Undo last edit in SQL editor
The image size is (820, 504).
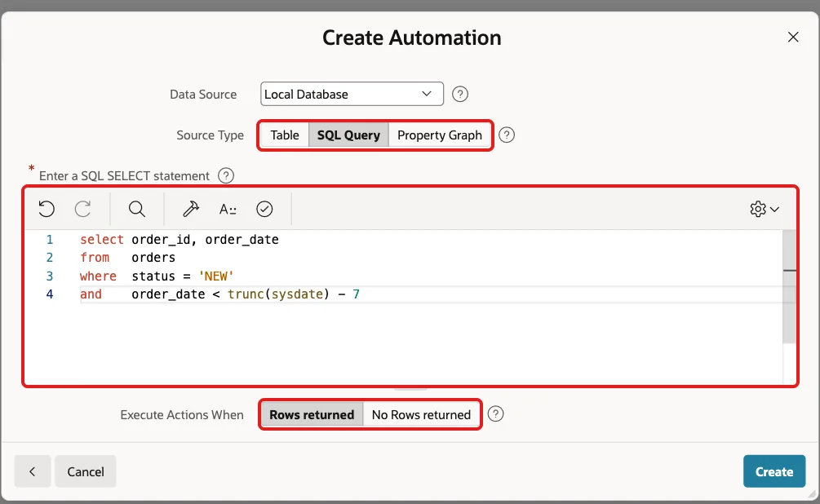click(47, 209)
